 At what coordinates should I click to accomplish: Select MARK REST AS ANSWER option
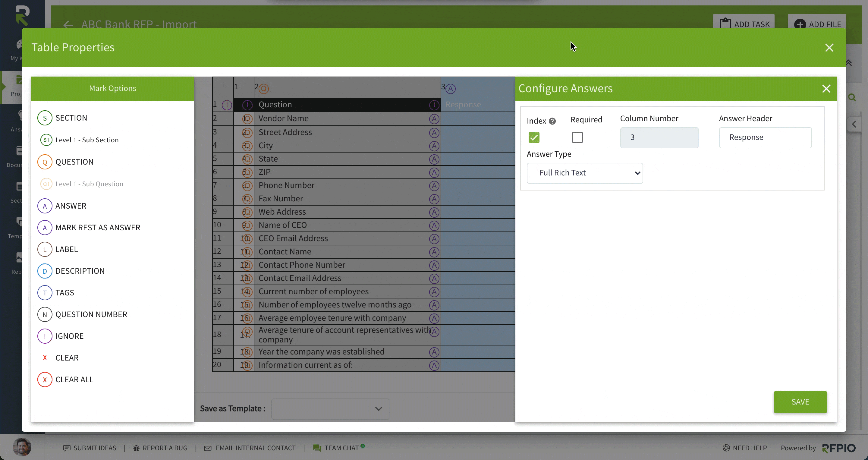89,228
